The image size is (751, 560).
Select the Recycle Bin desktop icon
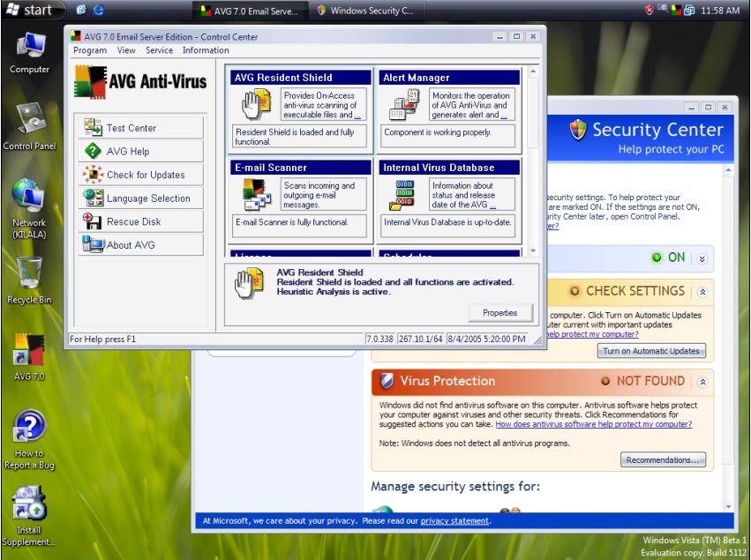click(x=29, y=280)
